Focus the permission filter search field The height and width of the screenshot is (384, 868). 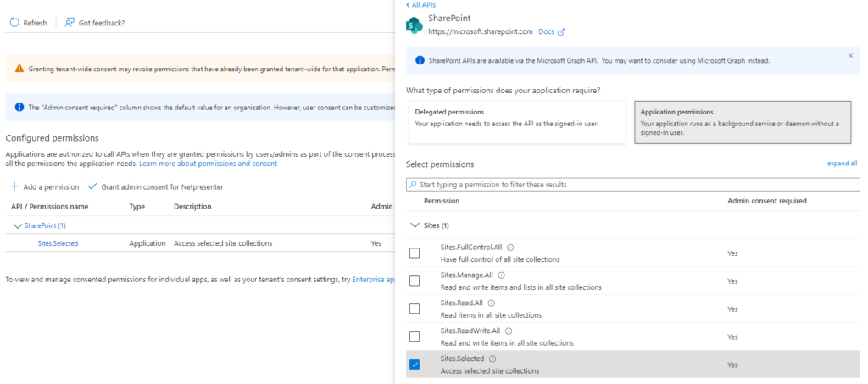click(632, 184)
